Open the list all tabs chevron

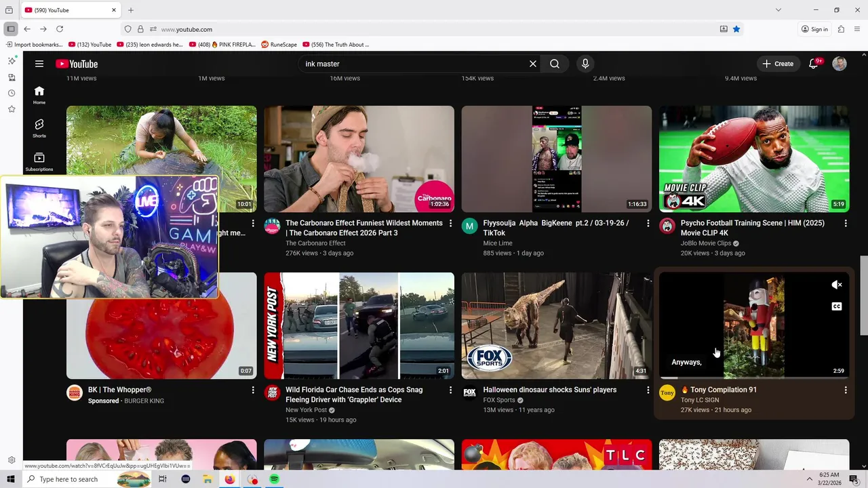778,10
